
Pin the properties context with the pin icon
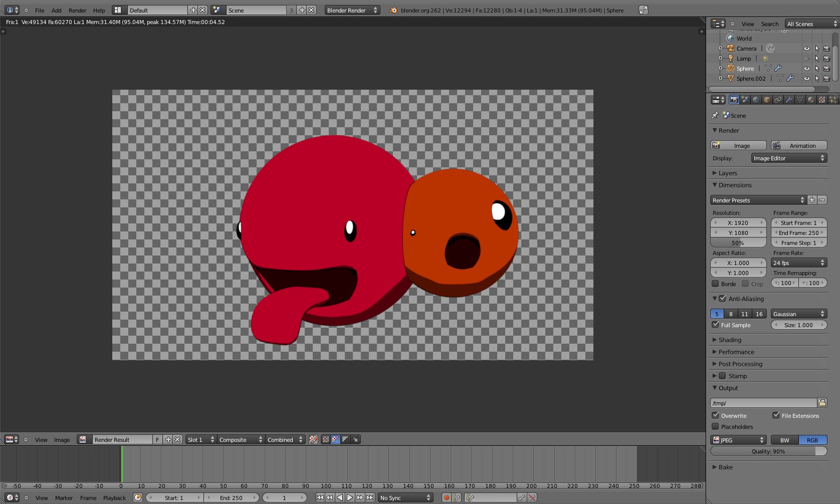[715, 115]
